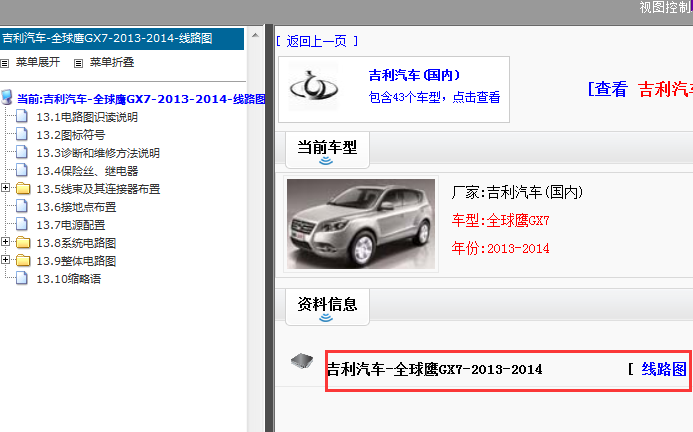Open 13.10缩略语 entry
The height and width of the screenshot is (432, 693).
(69, 279)
